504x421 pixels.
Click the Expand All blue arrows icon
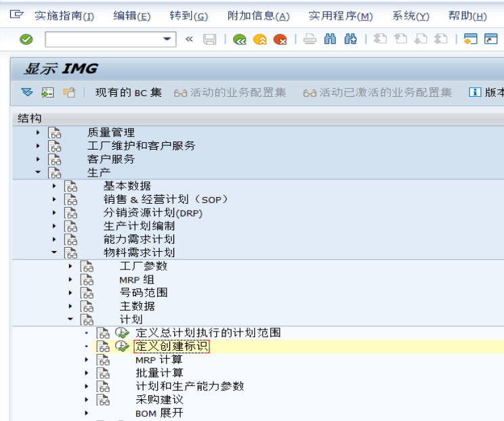coord(27,93)
